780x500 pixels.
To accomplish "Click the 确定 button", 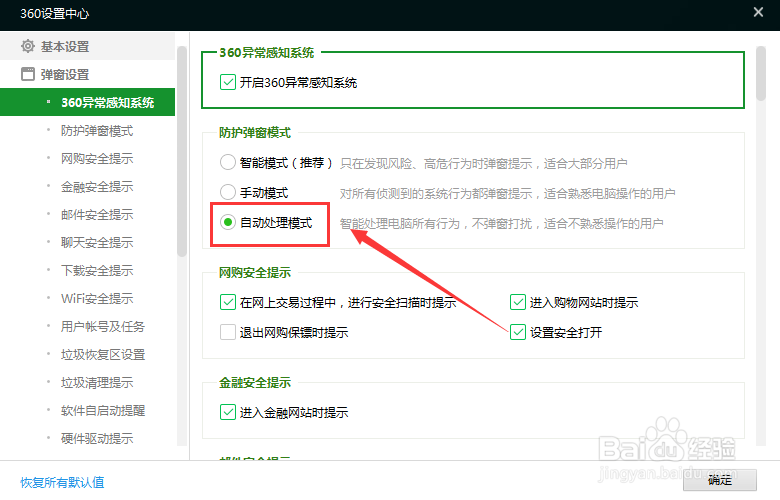I will point(720,480).
